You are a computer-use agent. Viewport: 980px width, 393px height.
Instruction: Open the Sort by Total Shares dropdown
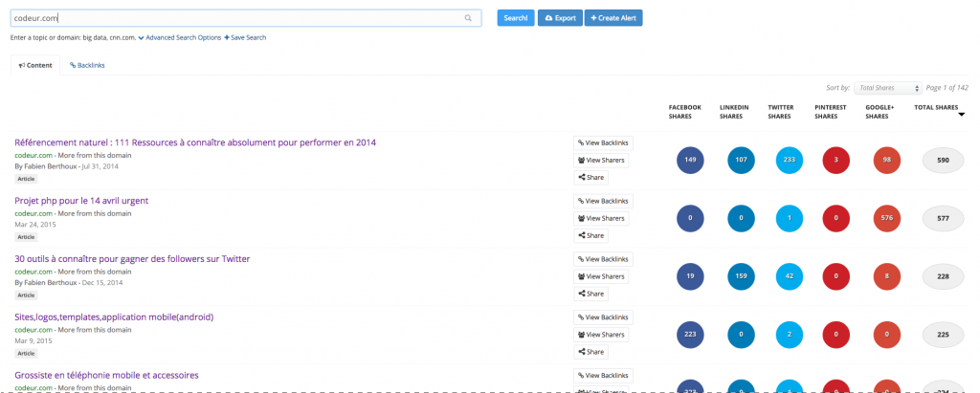pos(887,88)
